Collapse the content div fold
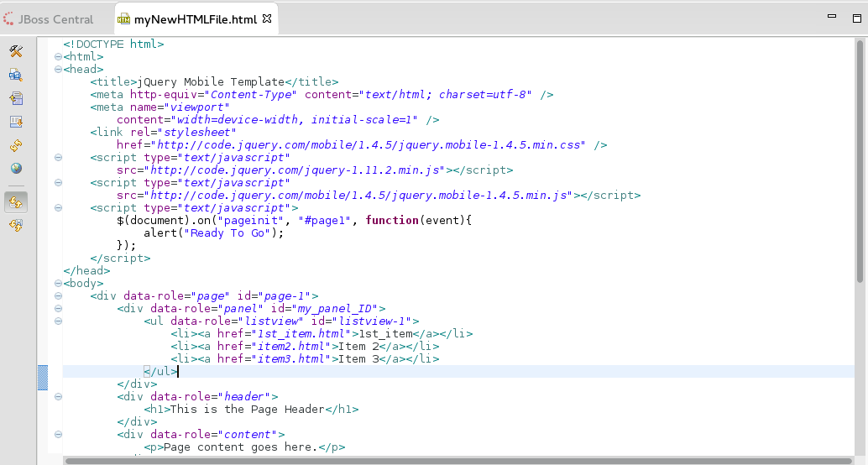868x465 pixels. point(58,434)
